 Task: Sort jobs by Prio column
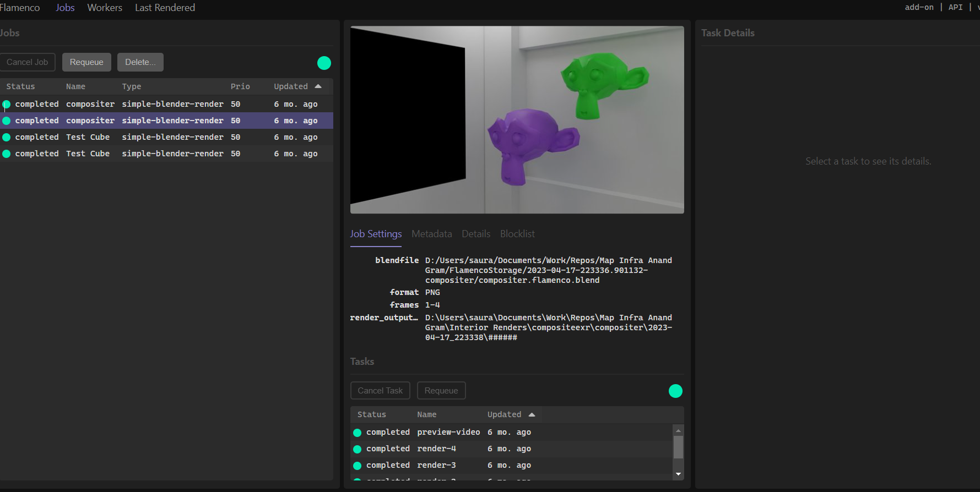coord(240,86)
